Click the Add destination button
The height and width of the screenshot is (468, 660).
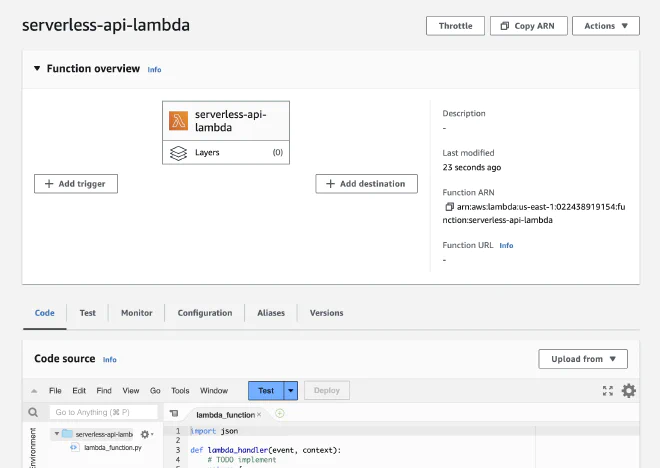click(366, 184)
